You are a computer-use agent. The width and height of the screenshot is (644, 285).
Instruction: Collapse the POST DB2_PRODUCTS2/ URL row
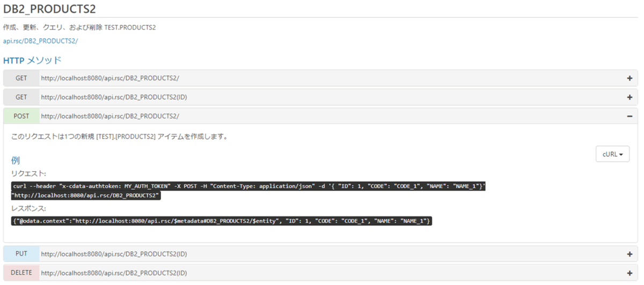click(x=110, y=116)
